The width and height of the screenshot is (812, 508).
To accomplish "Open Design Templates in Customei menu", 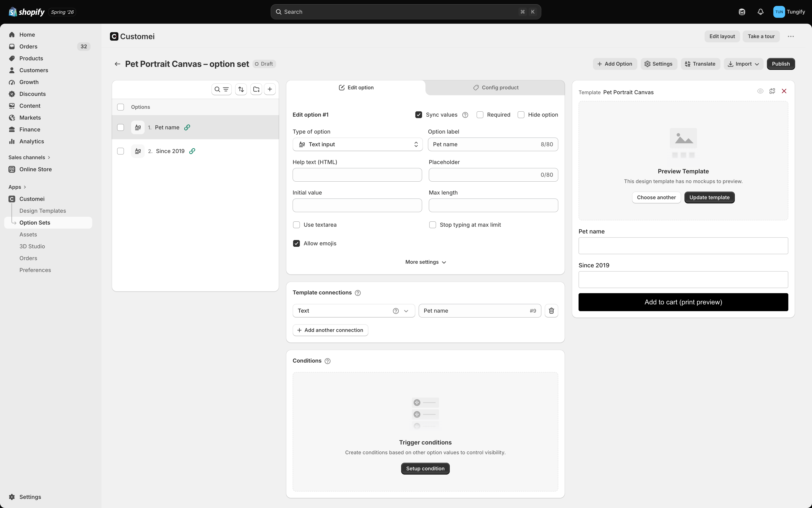I will click(x=43, y=211).
